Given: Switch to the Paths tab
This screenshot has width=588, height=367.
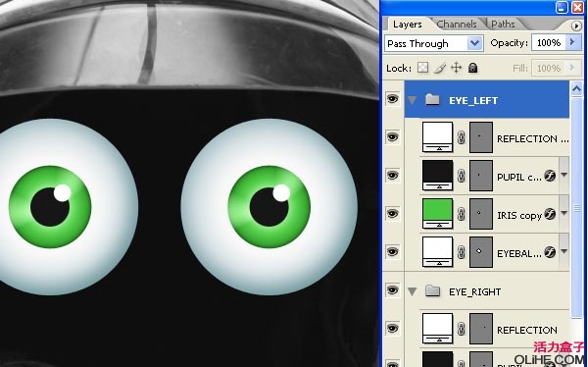Looking at the screenshot, I should click(503, 24).
